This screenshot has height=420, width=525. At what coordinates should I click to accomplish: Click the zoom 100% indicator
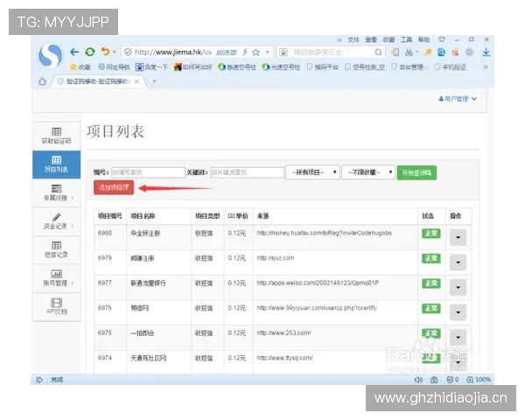[479, 380]
